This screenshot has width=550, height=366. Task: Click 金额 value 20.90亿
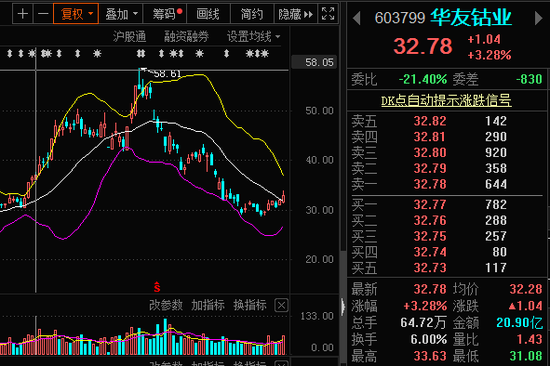(519, 322)
